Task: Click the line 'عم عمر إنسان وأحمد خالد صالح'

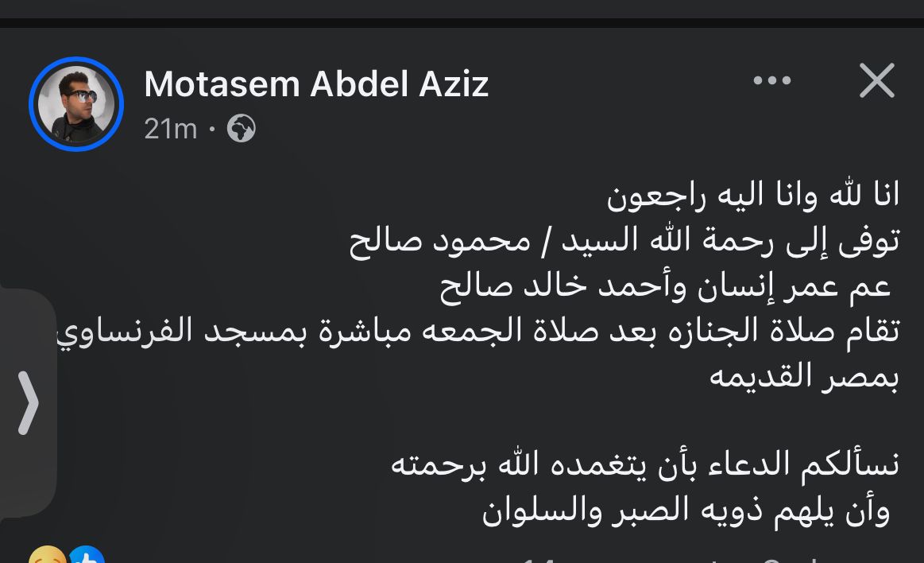Action: 666,286
